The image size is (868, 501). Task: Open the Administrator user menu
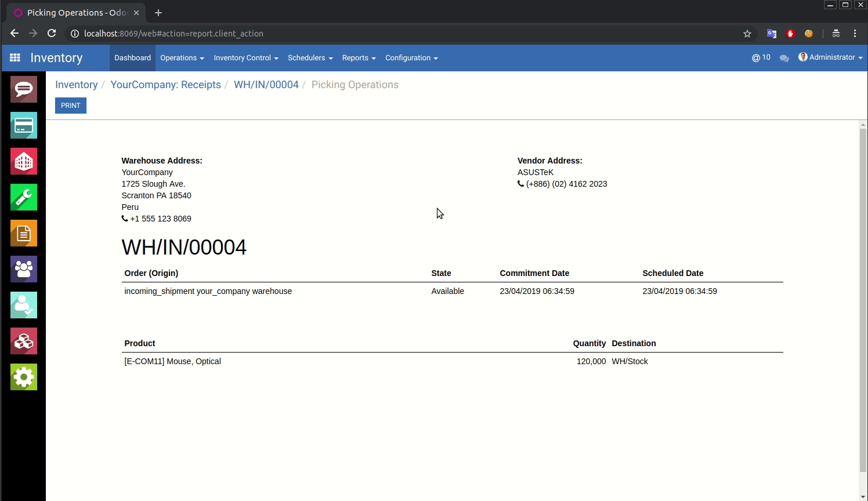[x=831, y=57]
